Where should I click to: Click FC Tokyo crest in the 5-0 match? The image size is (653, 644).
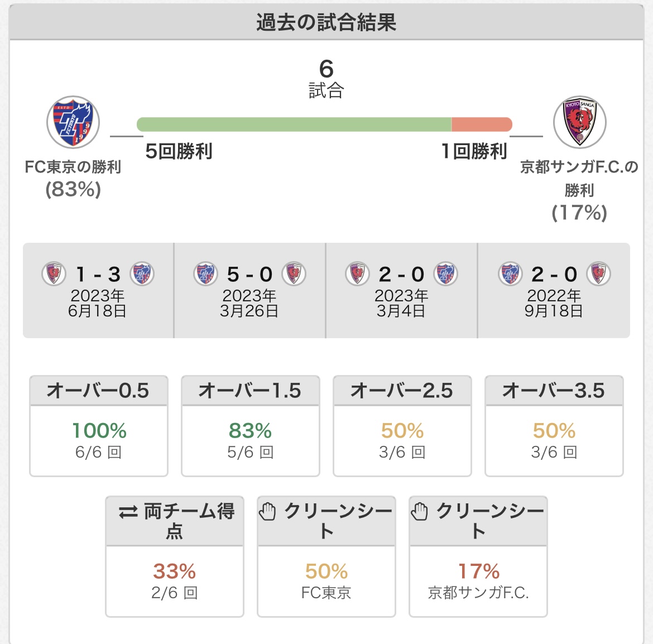[x=205, y=273]
